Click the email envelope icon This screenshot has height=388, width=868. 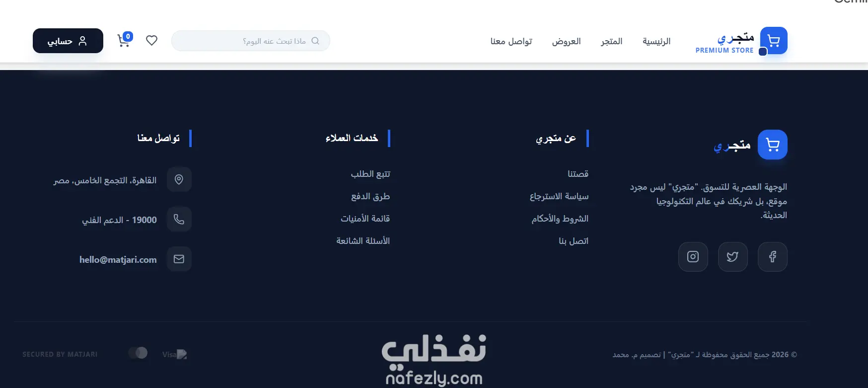coord(179,259)
